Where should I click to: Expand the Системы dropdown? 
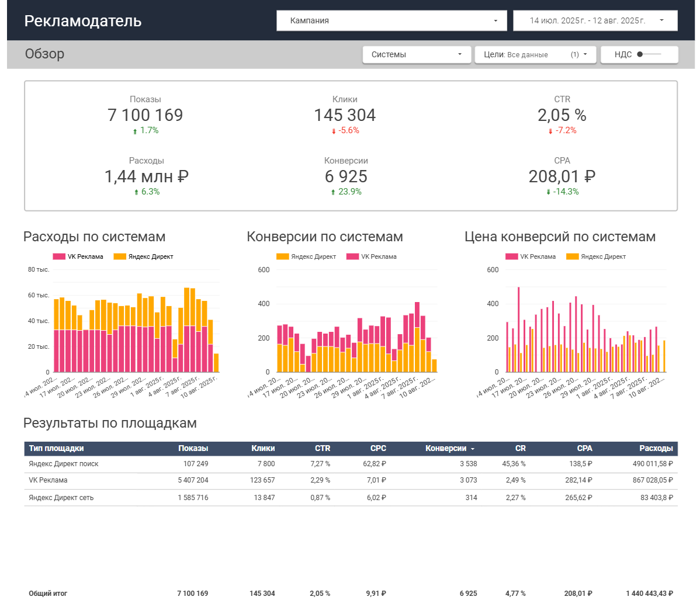417,54
